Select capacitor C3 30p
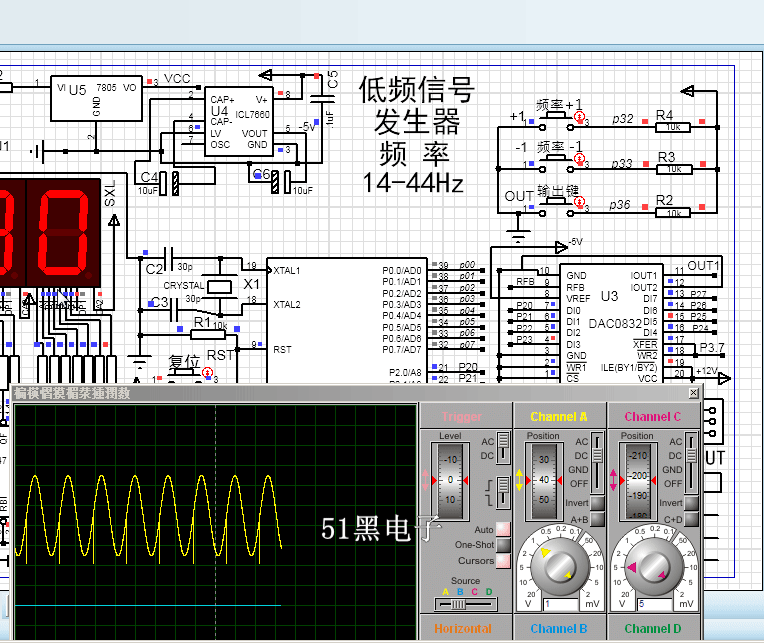This screenshot has height=643, width=764. point(174,309)
